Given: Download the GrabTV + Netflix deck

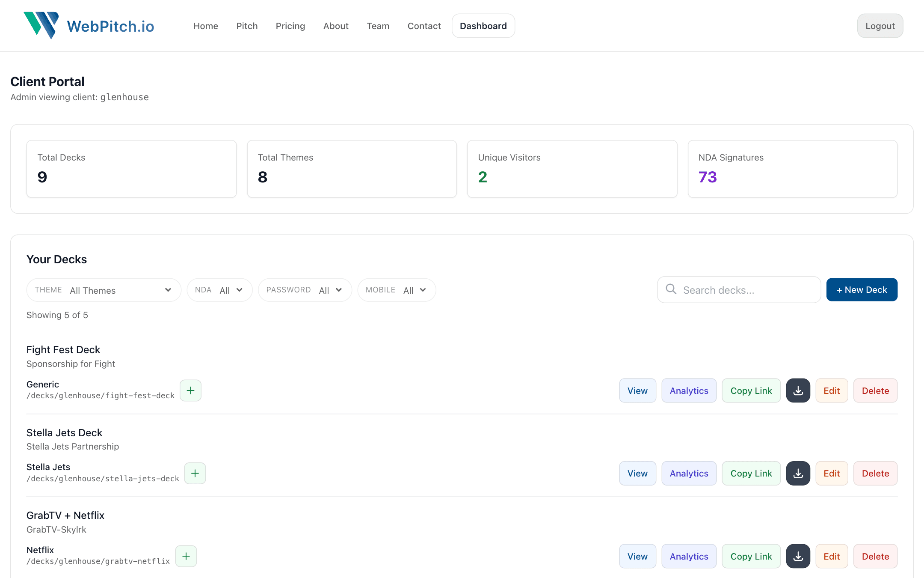Looking at the screenshot, I should pos(798,556).
